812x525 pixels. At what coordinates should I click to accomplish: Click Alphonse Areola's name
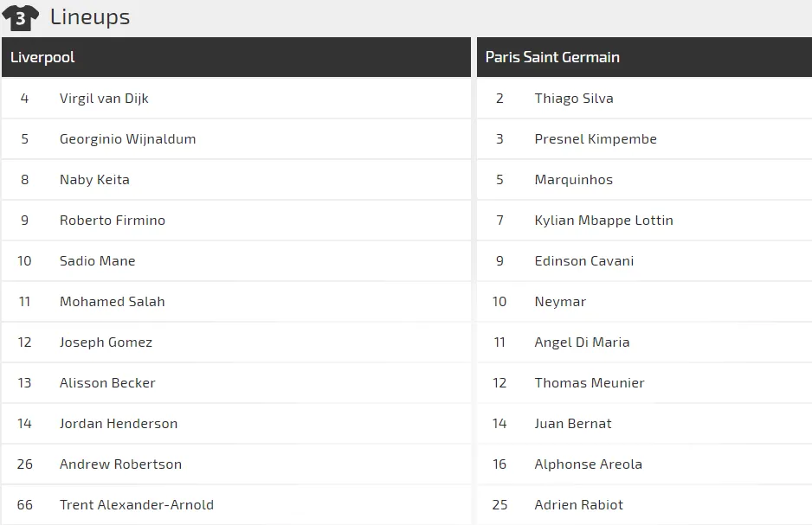[589, 464]
